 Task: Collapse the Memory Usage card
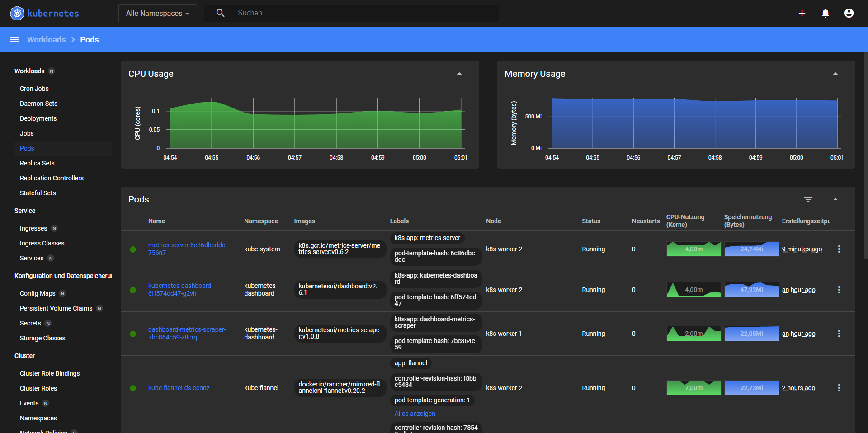[835, 74]
